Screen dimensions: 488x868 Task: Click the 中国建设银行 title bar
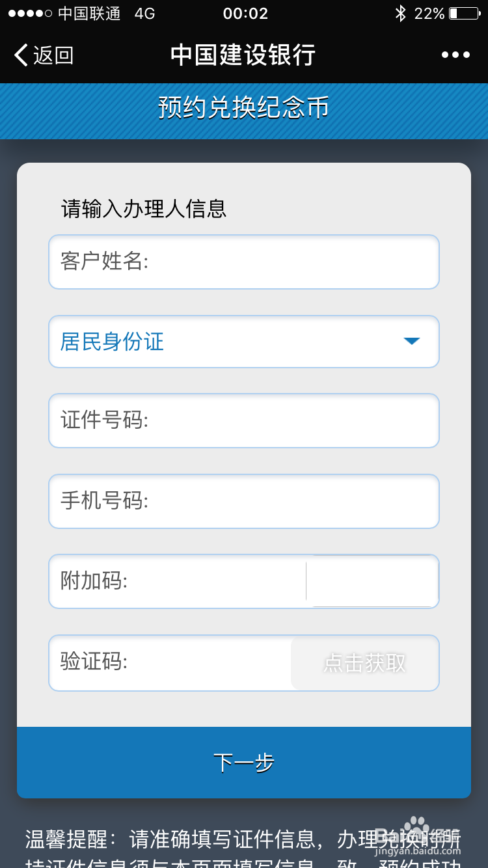coord(244,55)
